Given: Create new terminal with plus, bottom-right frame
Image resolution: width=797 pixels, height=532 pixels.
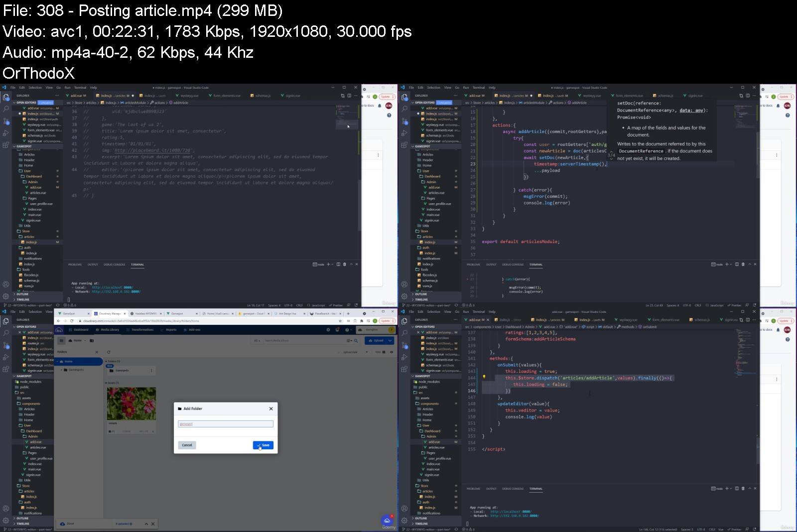Looking at the screenshot, I should pos(727,489).
